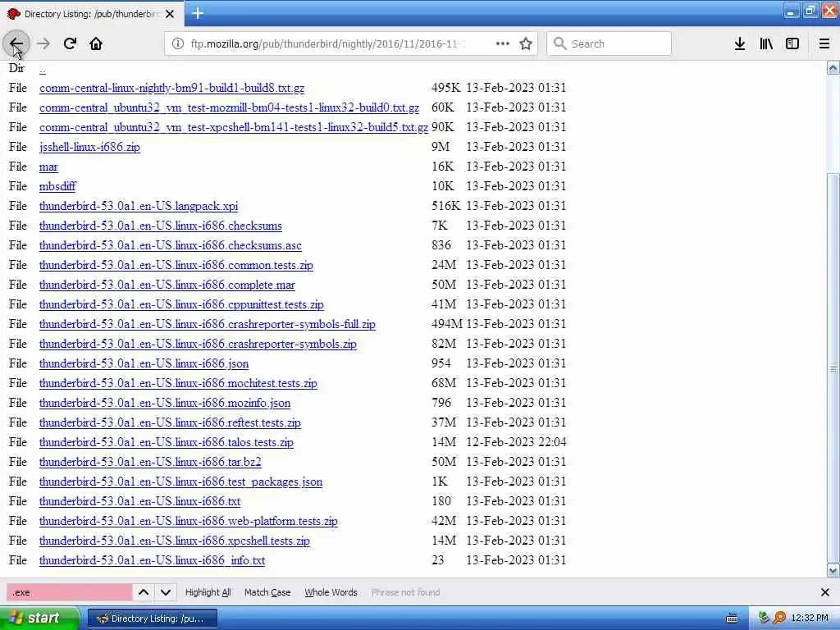Toggle Whole Words in find bar
Image resolution: width=840 pixels, height=630 pixels.
331,592
